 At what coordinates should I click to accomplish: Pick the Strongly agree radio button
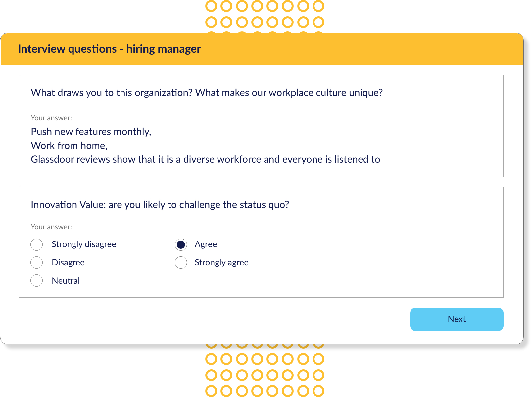[x=181, y=263]
